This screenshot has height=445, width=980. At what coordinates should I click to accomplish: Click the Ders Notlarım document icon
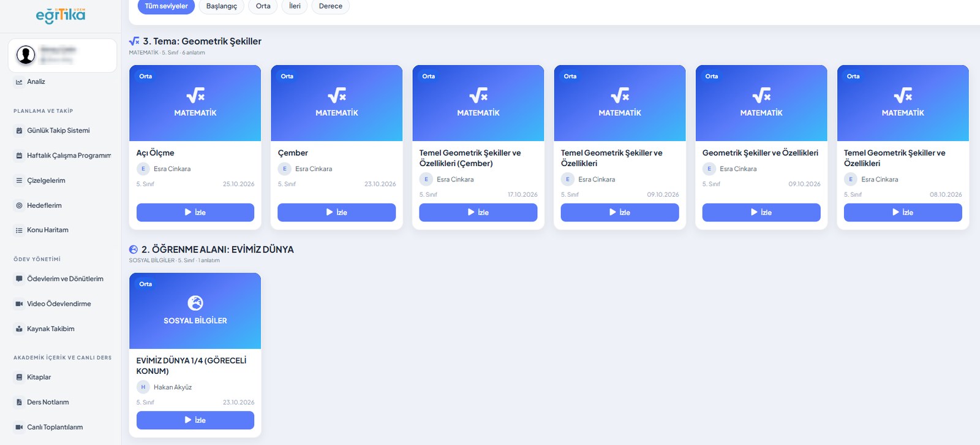tap(19, 402)
